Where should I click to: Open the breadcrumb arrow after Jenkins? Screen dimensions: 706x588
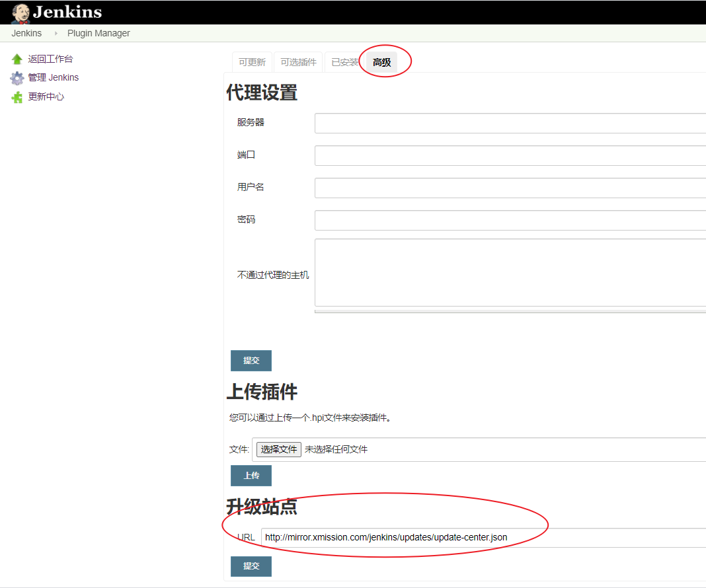pyautogui.click(x=56, y=33)
